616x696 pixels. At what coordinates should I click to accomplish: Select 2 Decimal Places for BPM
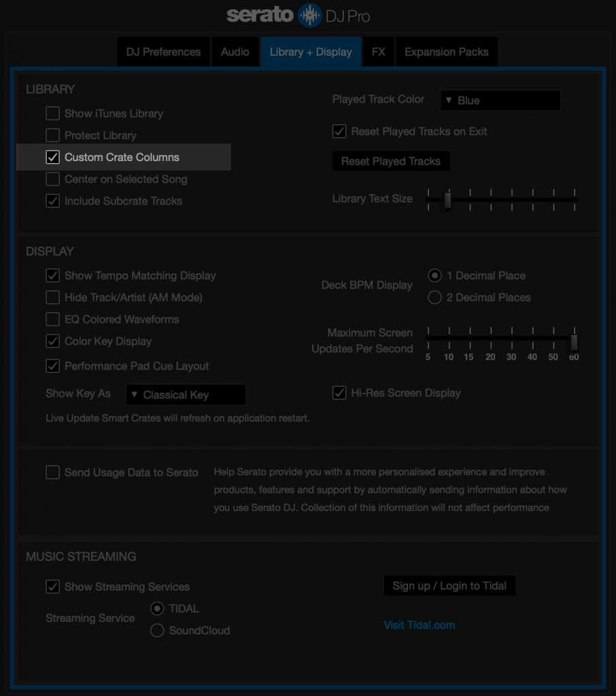click(435, 298)
